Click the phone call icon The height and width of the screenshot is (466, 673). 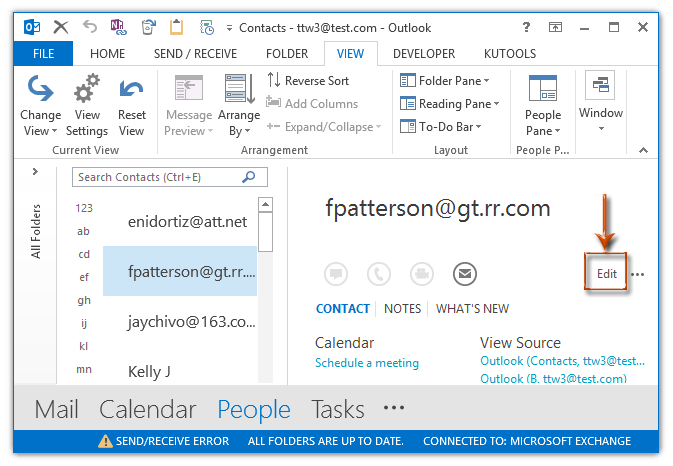379,274
